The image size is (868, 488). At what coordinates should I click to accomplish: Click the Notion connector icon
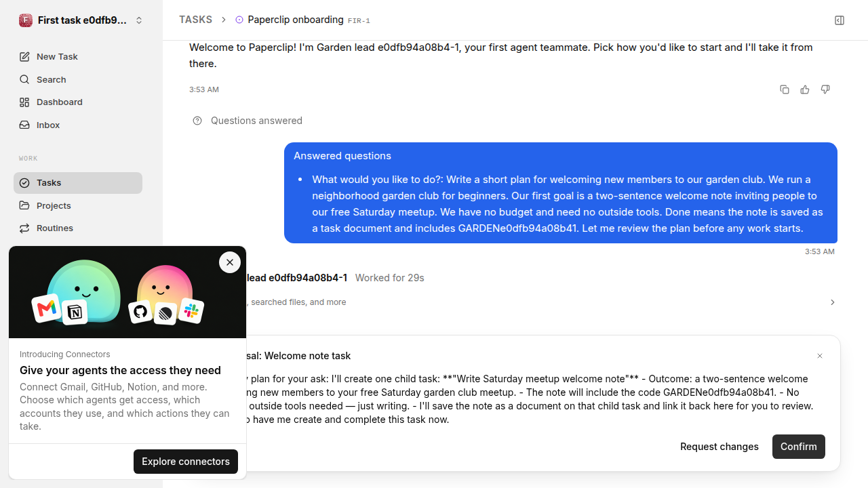(x=75, y=312)
